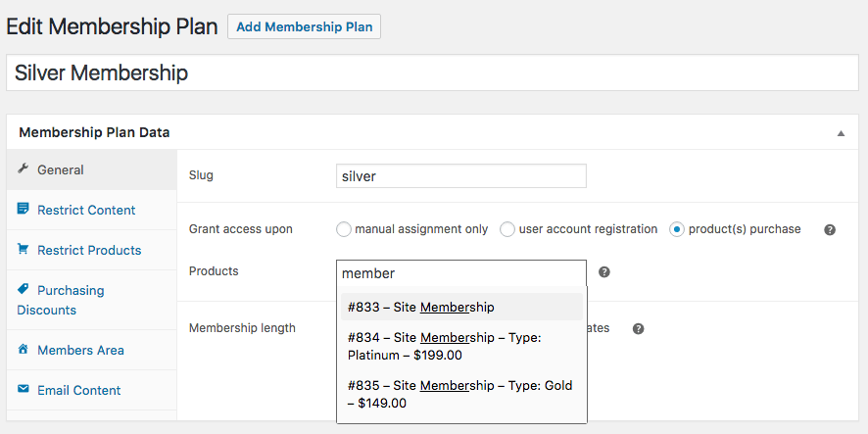The width and height of the screenshot is (868, 434).
Task: Click help icon next to product(s) purchase
Action: [830, 229]
